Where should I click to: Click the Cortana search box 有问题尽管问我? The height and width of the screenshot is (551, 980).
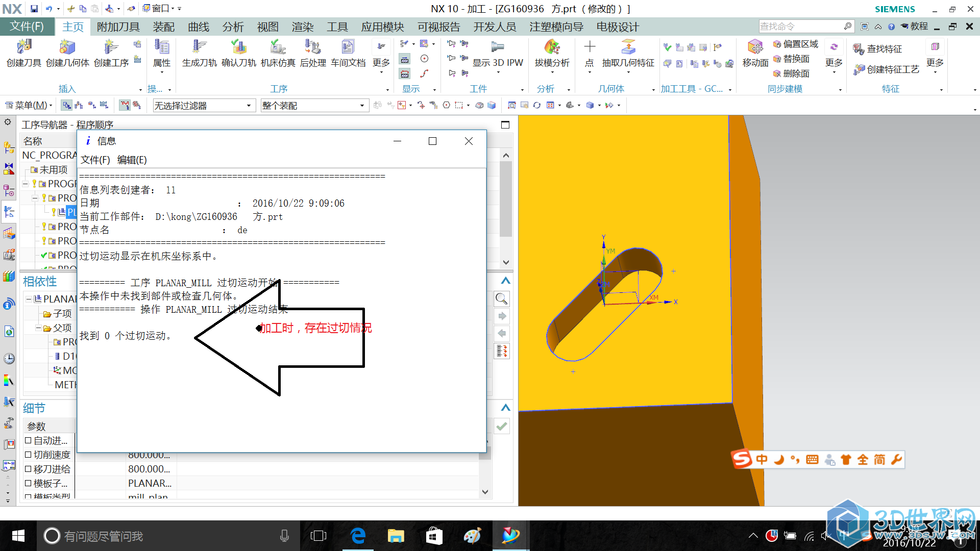168,536
